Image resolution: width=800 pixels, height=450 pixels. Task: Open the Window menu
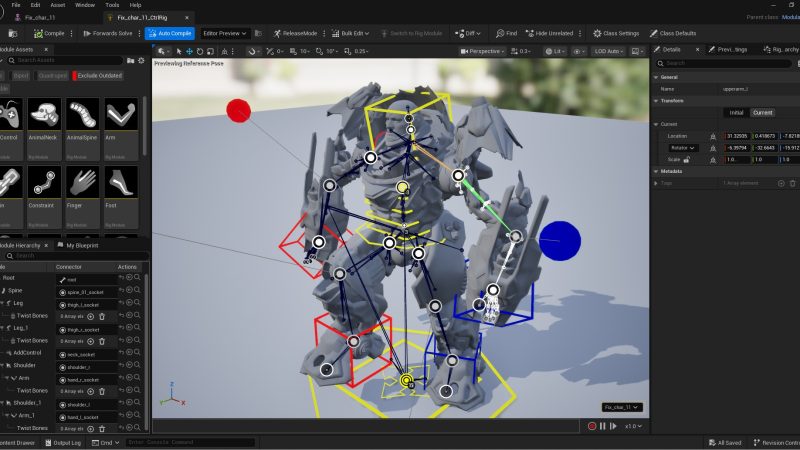tap(85, 5)
